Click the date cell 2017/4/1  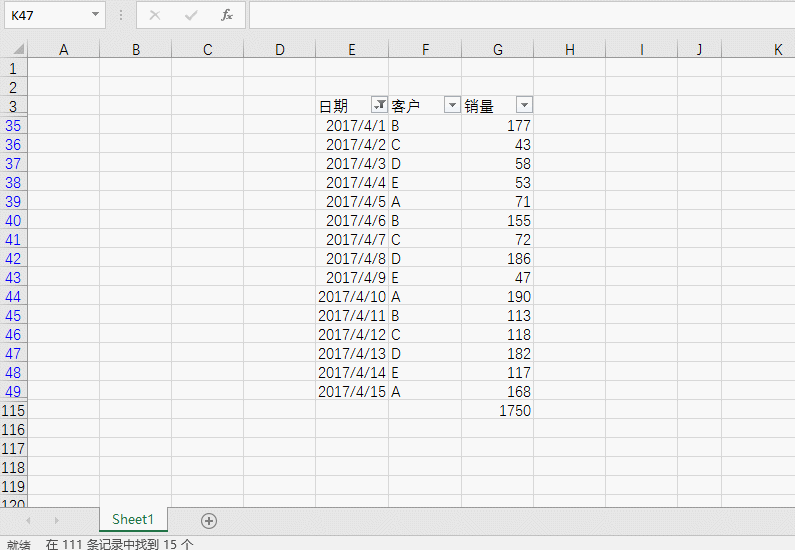point(352,125)
